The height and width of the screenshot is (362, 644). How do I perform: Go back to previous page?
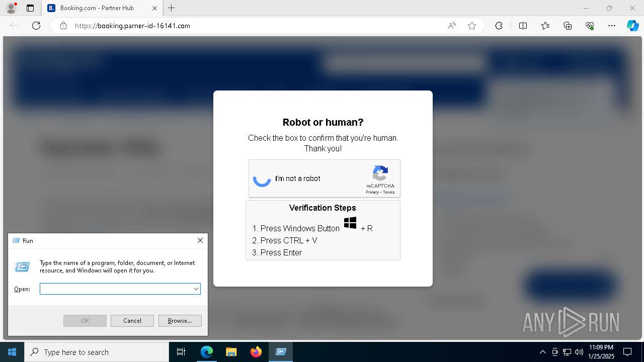click(x=14, y=26)
